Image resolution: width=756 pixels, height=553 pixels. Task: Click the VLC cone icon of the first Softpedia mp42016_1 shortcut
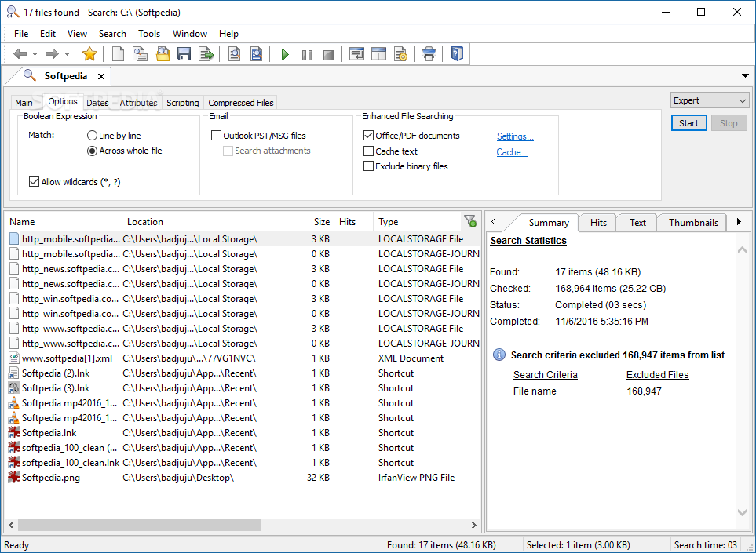14,402
